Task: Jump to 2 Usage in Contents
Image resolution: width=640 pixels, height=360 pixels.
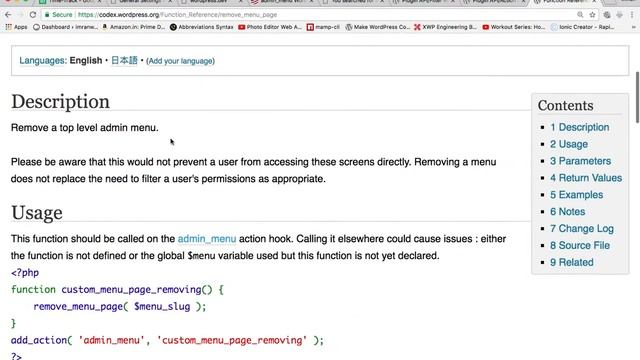Action: (569, 144)
